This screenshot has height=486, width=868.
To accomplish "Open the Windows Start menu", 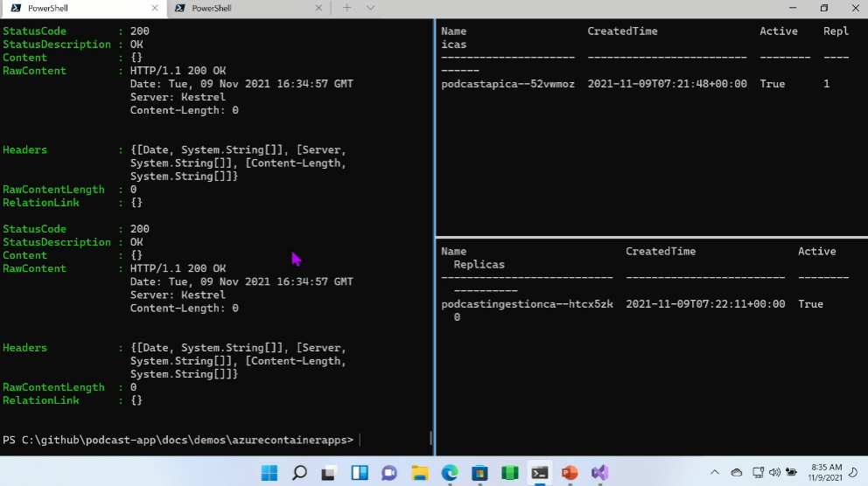I will [x=269, y=473].
